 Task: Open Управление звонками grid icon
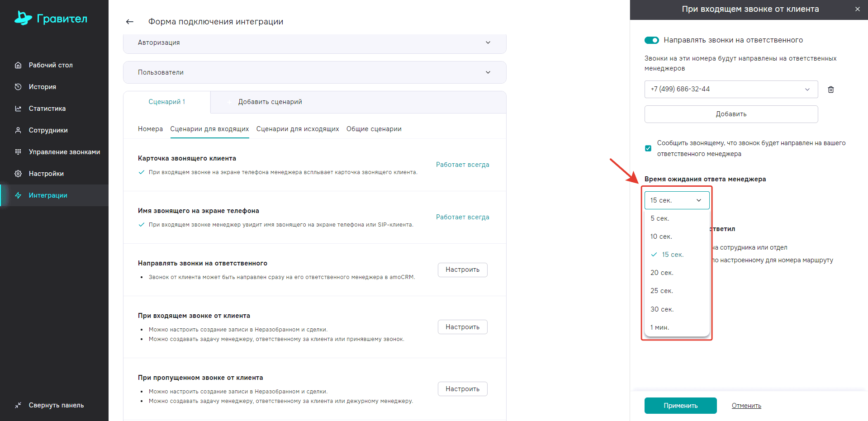[18, 152]
